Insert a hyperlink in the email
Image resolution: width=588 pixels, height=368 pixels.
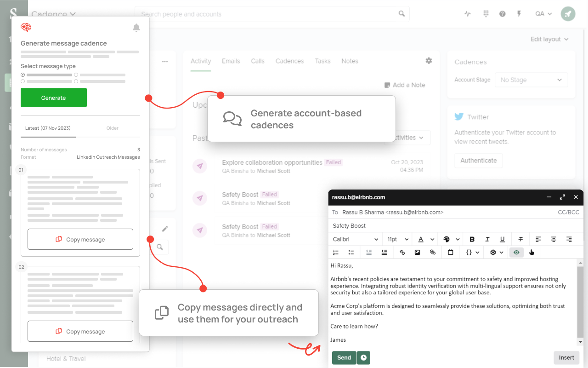(x=402, y=253)
